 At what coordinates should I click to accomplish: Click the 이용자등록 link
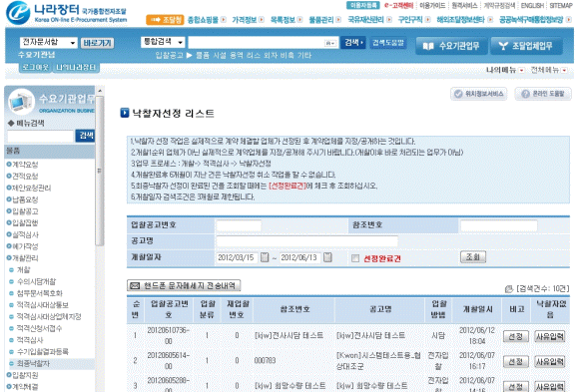pyautogui.click(x=363, y=5)
